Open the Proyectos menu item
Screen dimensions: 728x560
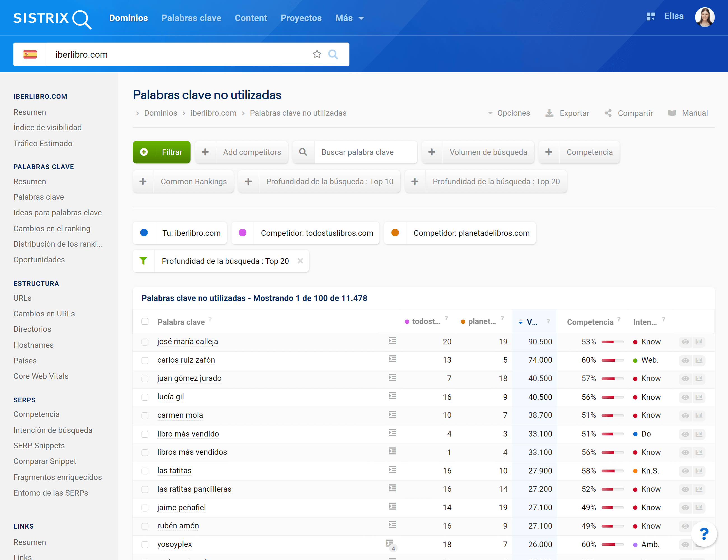(301, 18)
